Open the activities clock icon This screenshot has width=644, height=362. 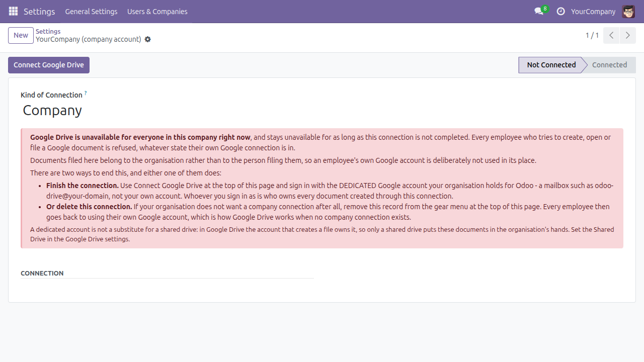click(x=560, y=11)
